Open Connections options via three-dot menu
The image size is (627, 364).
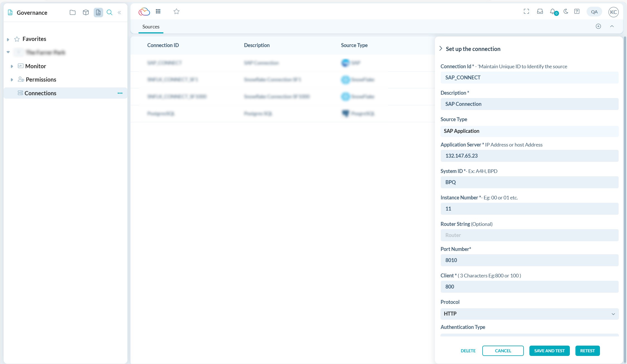coord(120,93)
